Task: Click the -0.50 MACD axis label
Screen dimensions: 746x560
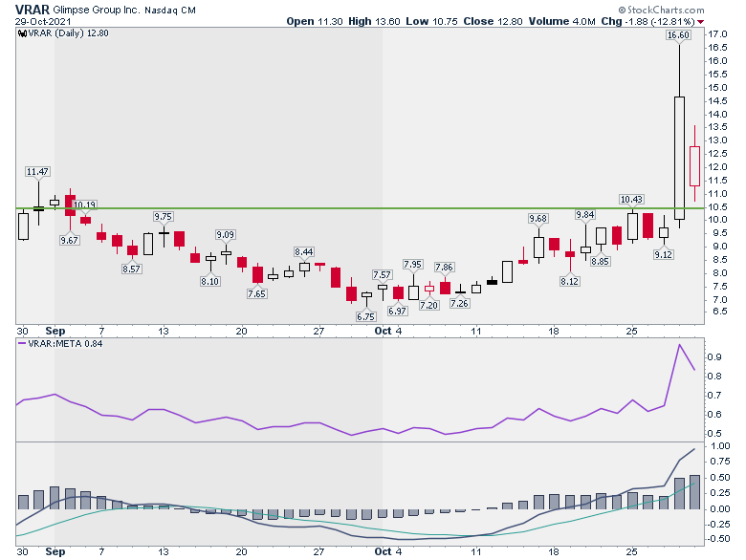Action: click(x=719, y=539)
